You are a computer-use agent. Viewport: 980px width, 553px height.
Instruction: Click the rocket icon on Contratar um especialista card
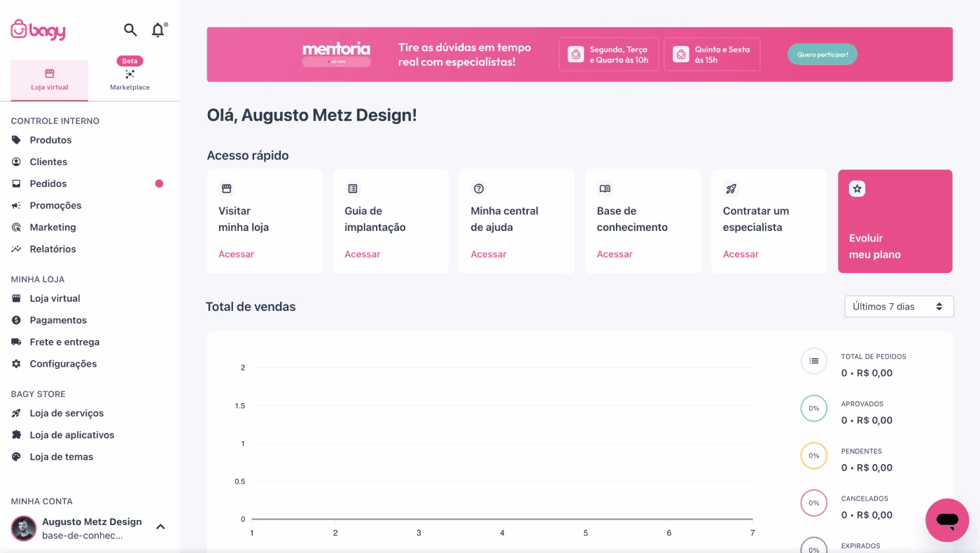coord(731,188)
